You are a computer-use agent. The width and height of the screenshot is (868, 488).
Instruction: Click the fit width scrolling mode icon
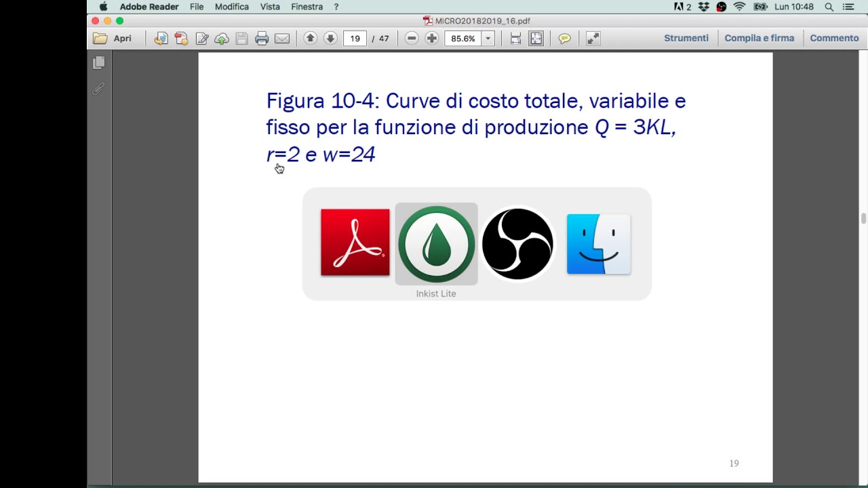pyautogui.click(x=515, y=39)
